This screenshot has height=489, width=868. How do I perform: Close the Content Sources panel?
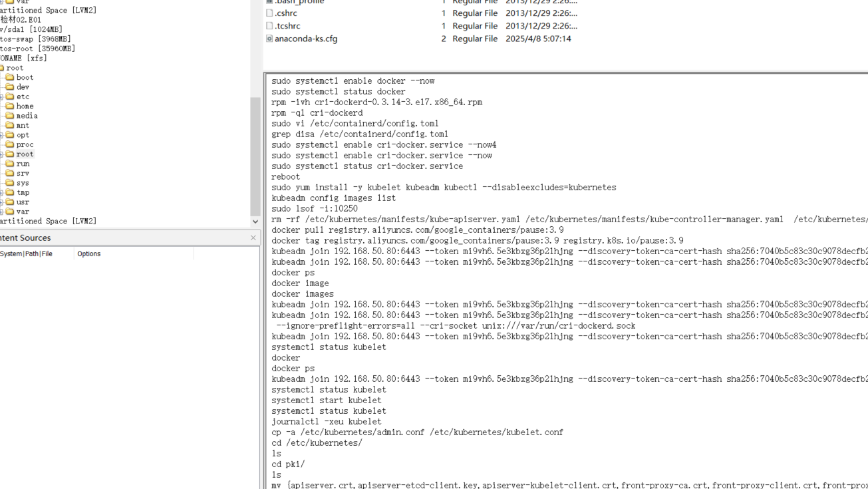coord(253,238)
